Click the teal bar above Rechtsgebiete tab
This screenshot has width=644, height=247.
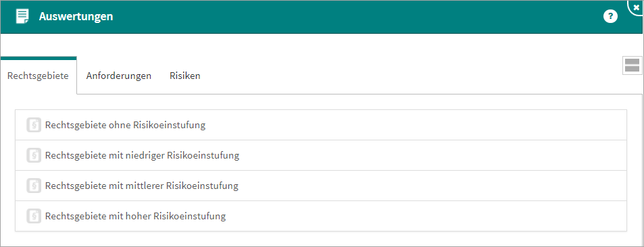[39, 58]
